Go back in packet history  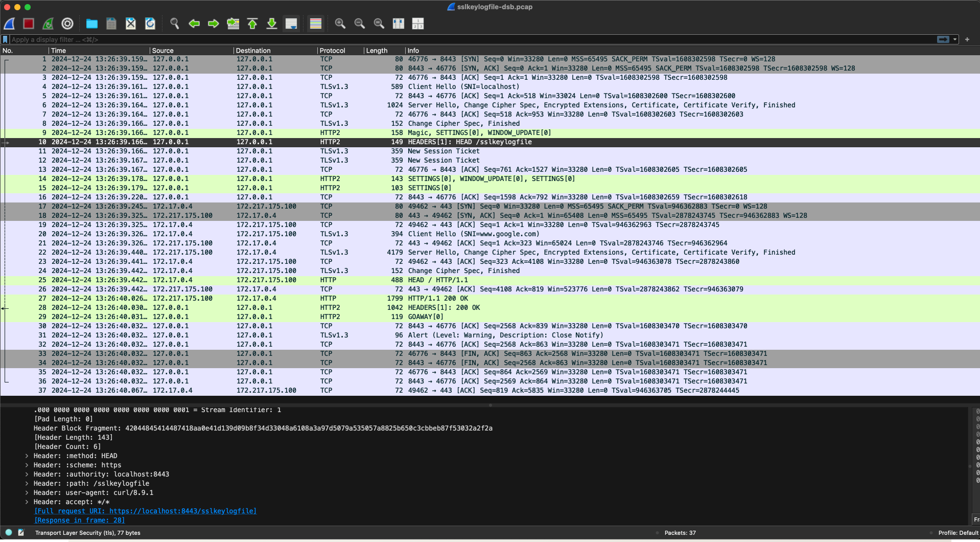pyautogui.click(x=194, y=24)
